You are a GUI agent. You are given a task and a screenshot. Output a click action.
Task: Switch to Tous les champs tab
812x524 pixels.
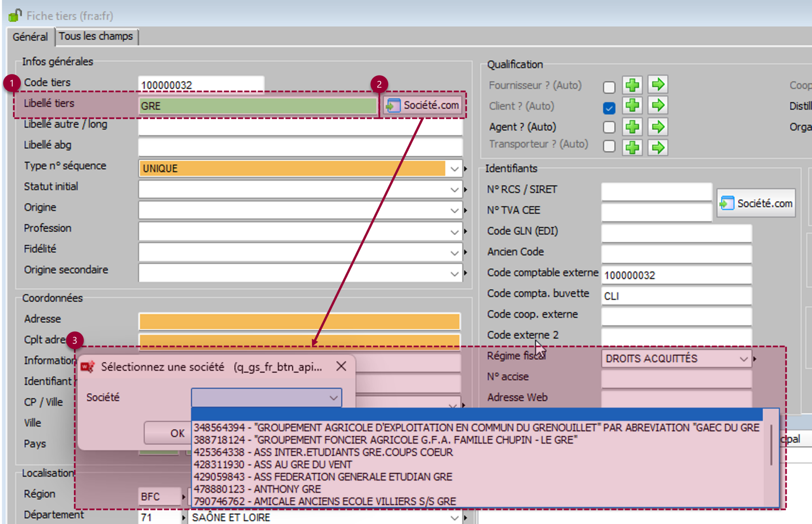pyautogui.click(x=96, y=36)
